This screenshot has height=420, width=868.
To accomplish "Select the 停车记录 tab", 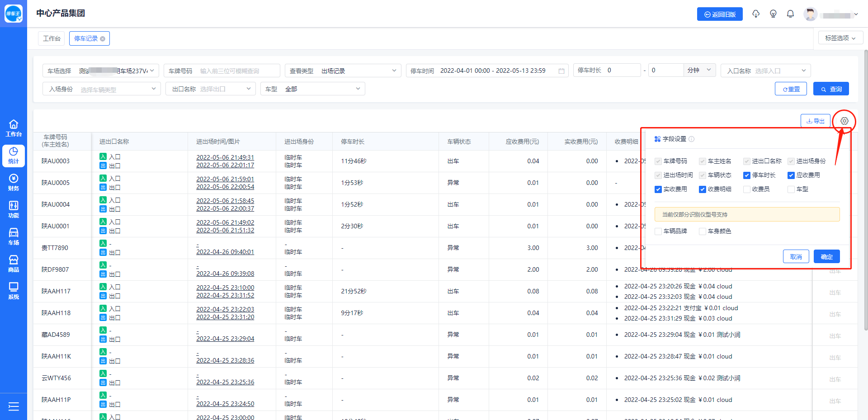I will click(85, 39).
